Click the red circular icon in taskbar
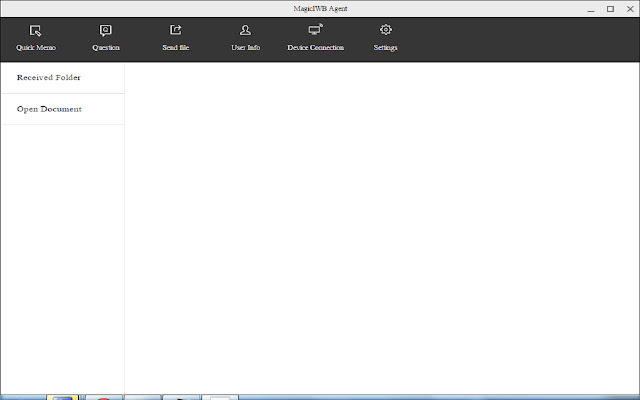Image resolution: width=640 pixels, height=400 pixels. 101,397
